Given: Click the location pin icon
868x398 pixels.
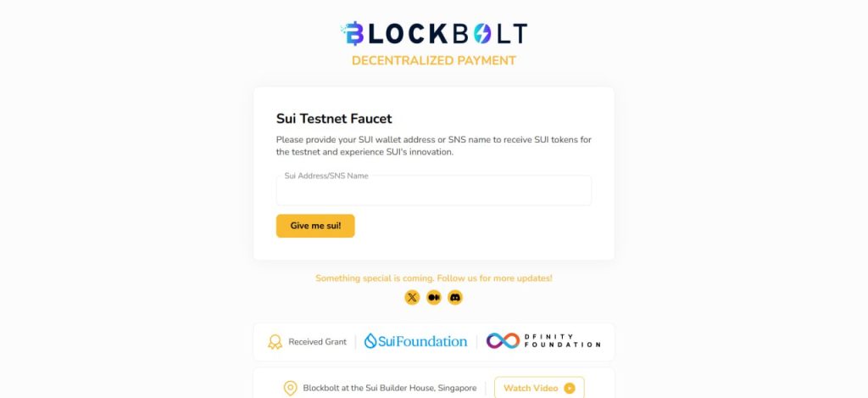Looking at the screenshot, I should pos(290,388).
